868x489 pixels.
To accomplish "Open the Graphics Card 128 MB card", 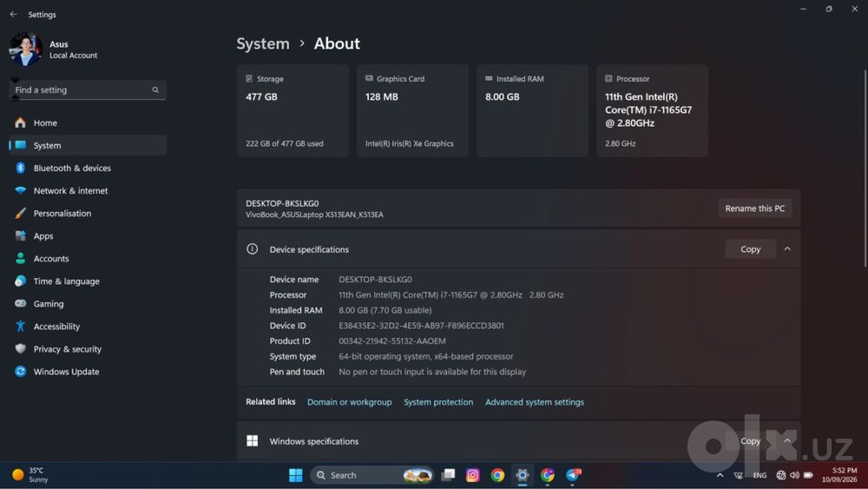I will (412, 111).
